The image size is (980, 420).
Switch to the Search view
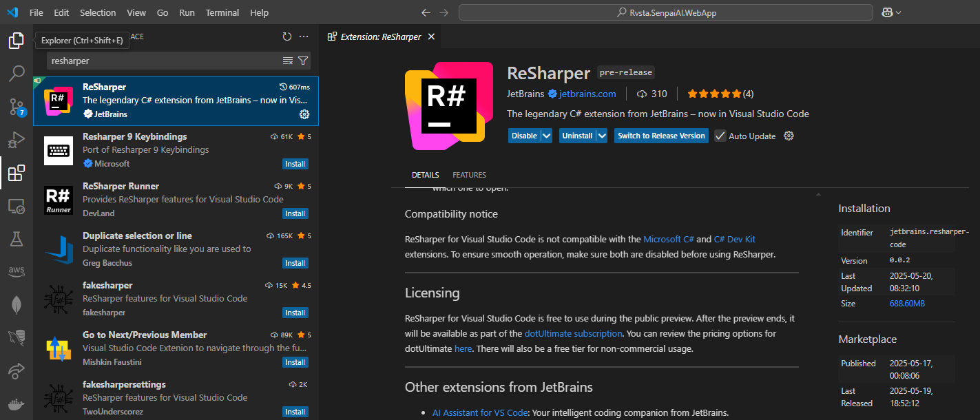(x=17, y=73)
